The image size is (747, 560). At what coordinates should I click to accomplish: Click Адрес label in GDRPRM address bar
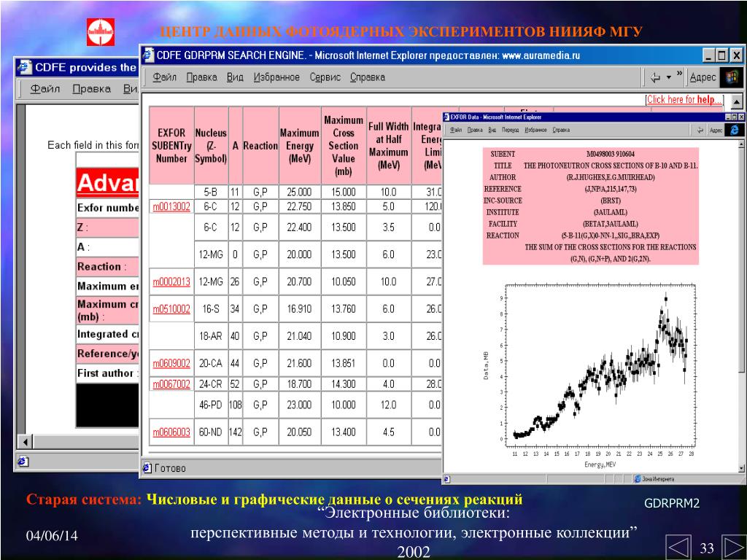pos(703,77)
